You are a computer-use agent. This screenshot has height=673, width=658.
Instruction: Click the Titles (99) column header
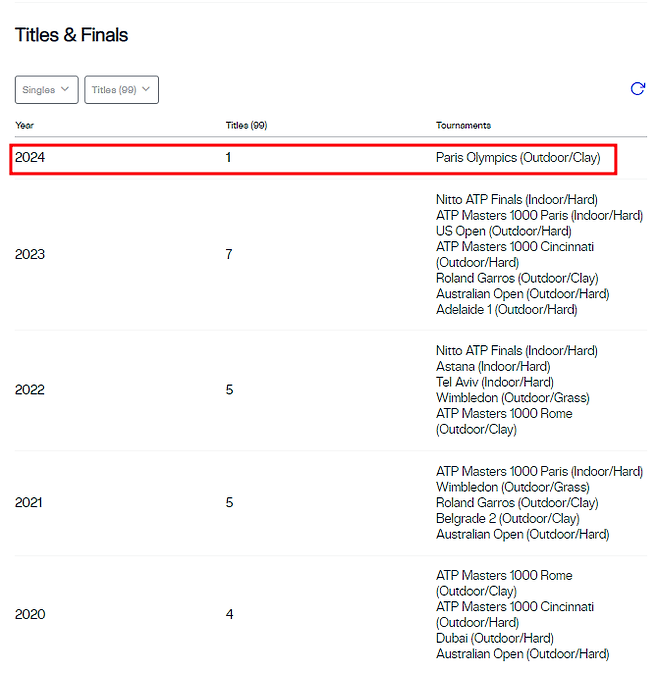(246, 125)
